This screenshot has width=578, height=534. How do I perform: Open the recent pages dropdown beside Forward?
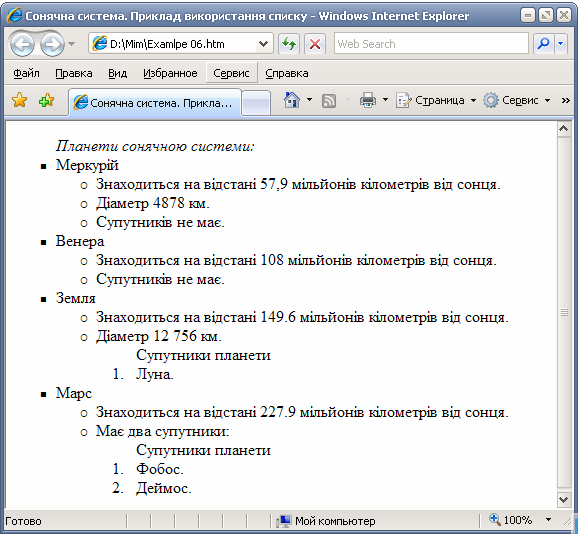(x=72, y=44)
